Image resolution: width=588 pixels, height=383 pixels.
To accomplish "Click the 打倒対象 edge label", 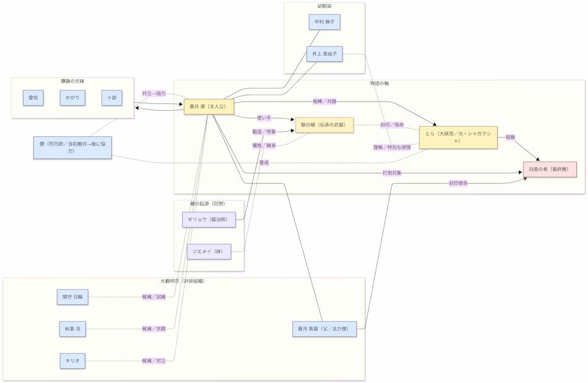I will [392, 173].
